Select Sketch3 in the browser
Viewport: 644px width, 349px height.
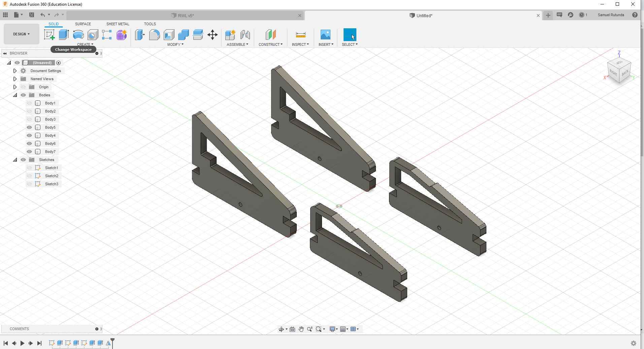click(x=52, y=184)
